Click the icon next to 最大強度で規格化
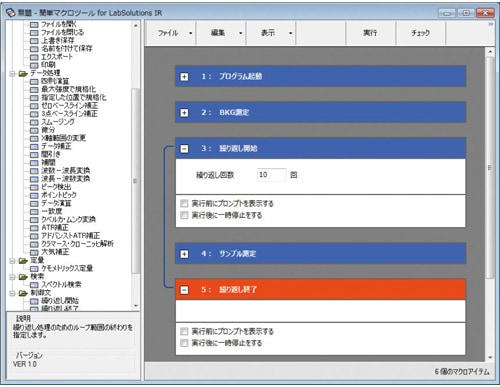The height and width of the screenshot is (387, 500). click(x=34, y=89)
